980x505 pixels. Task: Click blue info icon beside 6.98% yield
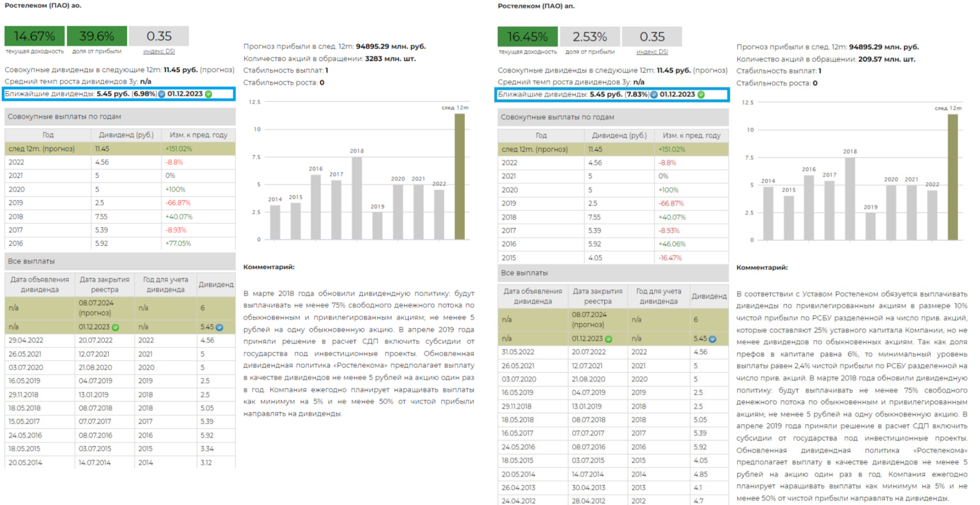click(x=162, y=94)
